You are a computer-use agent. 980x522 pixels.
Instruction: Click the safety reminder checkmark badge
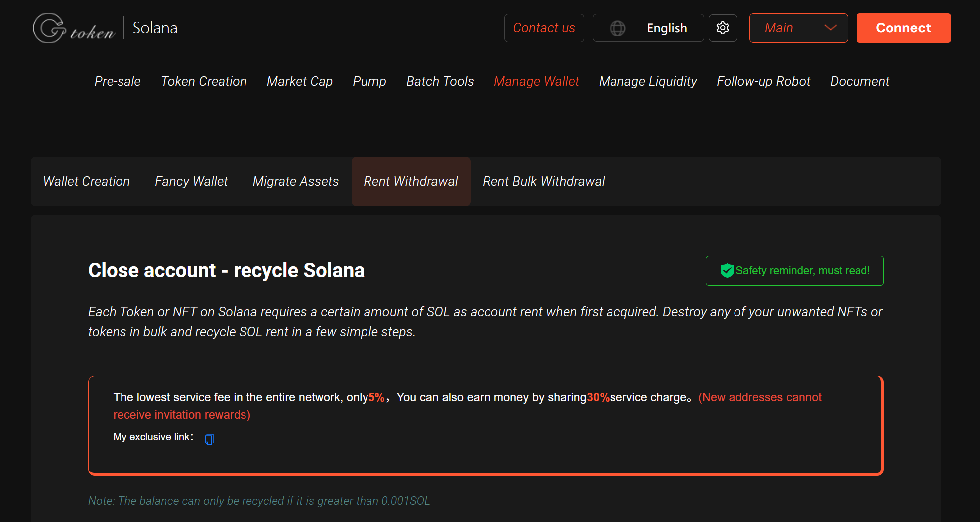(727, 270)
